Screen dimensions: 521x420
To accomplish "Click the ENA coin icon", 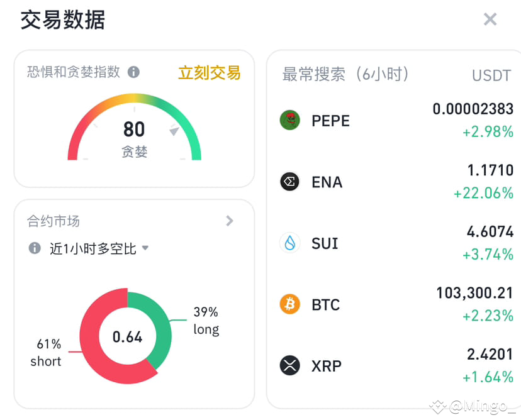I will [289, 182].
